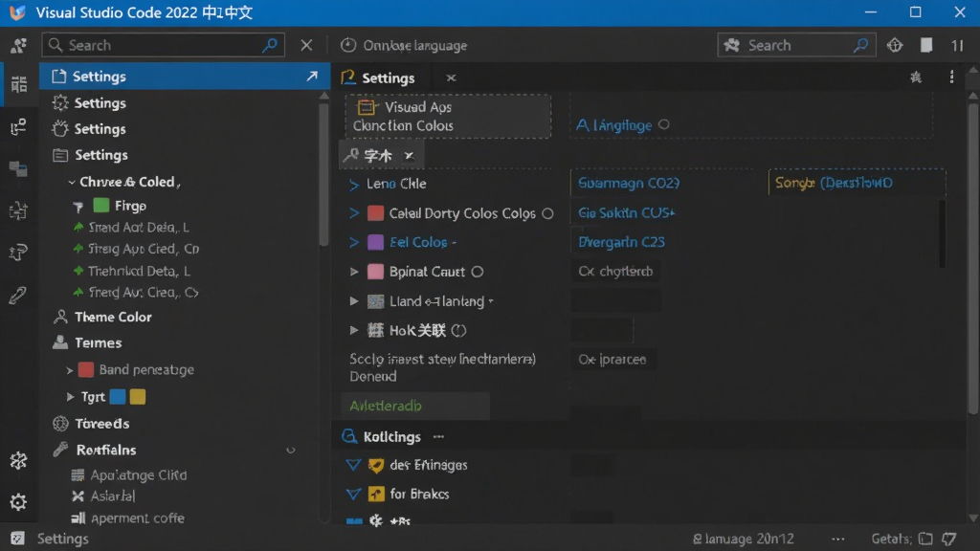Select the aperment coffe entry
Image resolution: width=980 pixels, height=551 pixels.
128,518
